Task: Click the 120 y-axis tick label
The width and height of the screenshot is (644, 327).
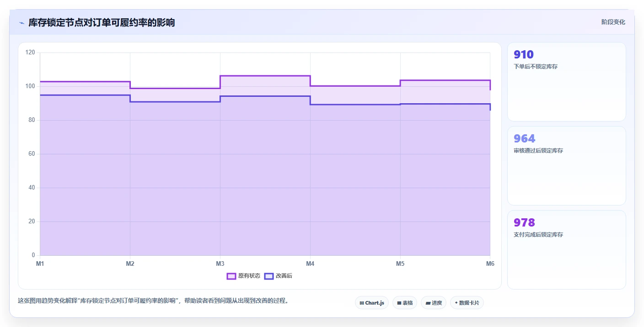Action: (x=30, y=53)
